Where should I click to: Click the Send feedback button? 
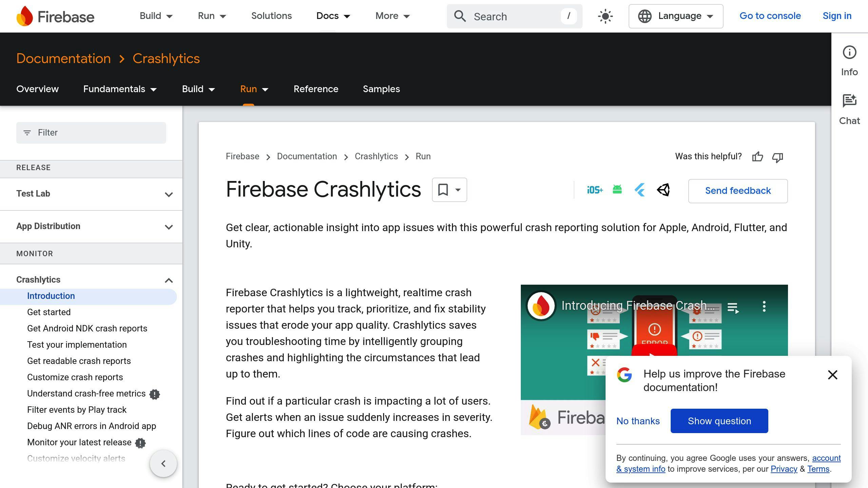click(738, 191)
